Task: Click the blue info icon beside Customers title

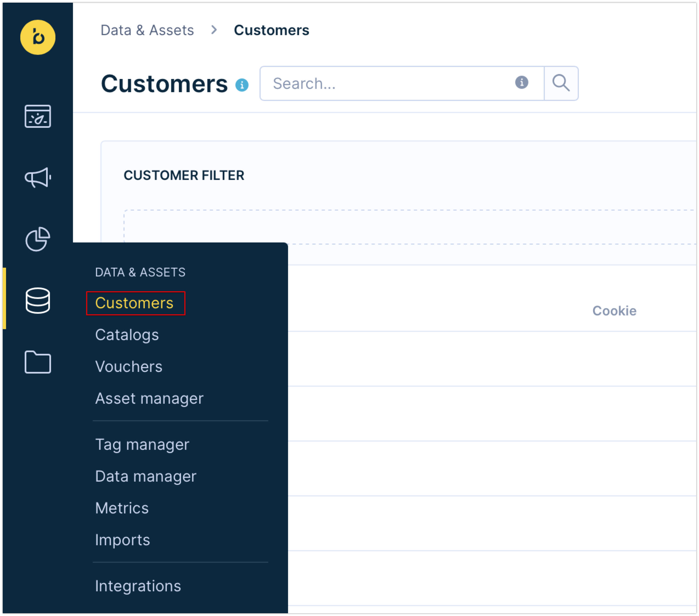Action: pyautogui.click(x=242, y=85)
